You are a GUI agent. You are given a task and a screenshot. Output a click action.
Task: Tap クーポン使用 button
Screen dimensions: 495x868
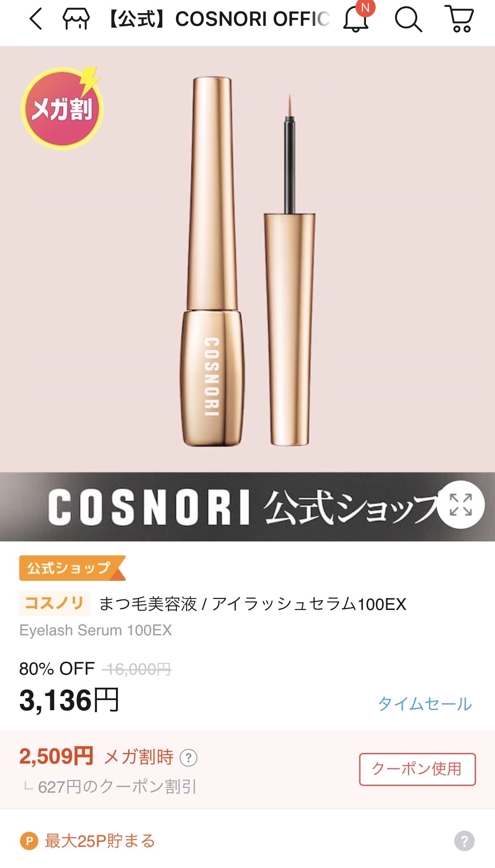click(417, 769)
